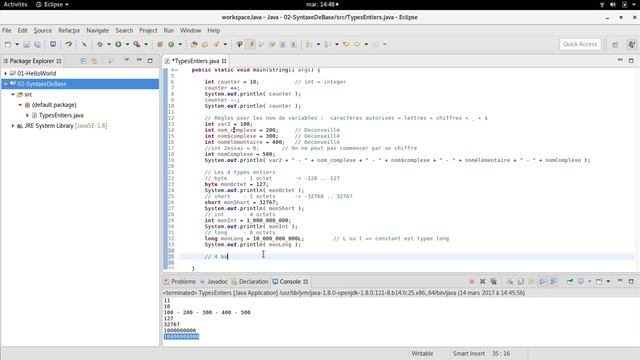This screenshot has height=360, width=640.
Task: Switch to the Declaration tab
Action: tap(250, 282)
